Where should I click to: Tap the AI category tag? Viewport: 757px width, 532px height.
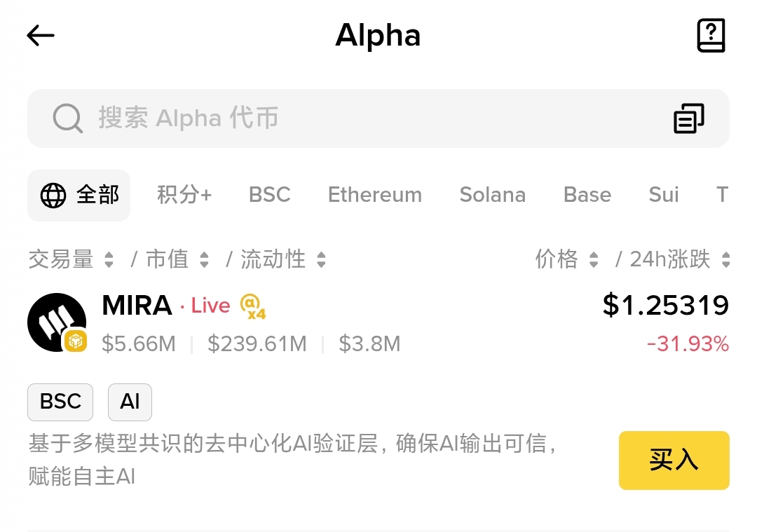tap(130, 402)
